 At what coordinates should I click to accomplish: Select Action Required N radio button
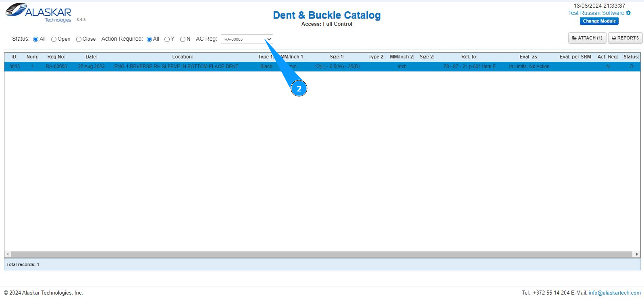coord(183,39)
